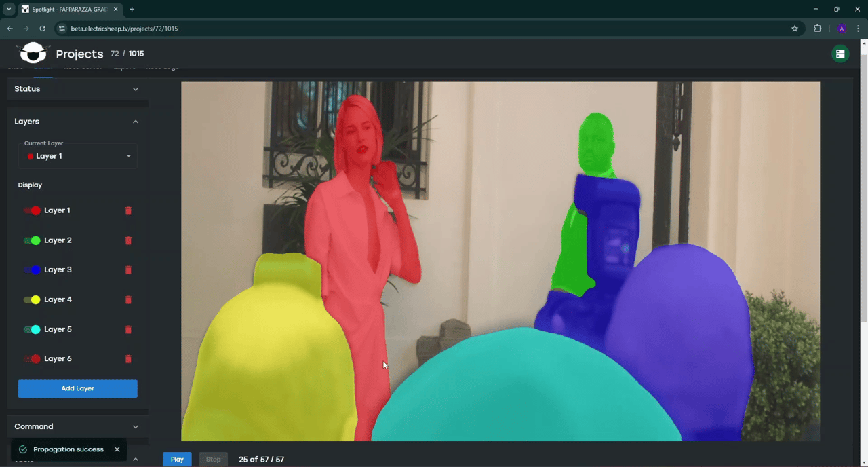Open Chrome's three-dot menu
Viewport: 868px width, 467px height.
pyautogui.click(x=859, y=29)
